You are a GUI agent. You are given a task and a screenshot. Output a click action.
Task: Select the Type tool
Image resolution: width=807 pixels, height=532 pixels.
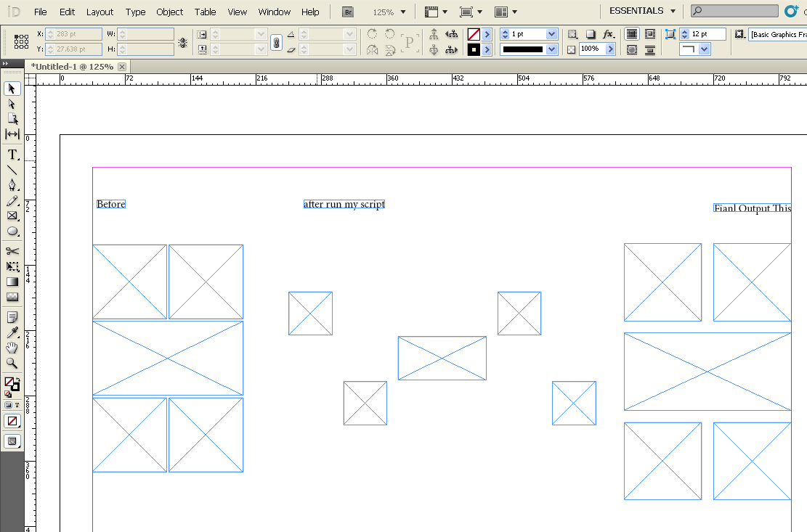[x=12, y=154]
